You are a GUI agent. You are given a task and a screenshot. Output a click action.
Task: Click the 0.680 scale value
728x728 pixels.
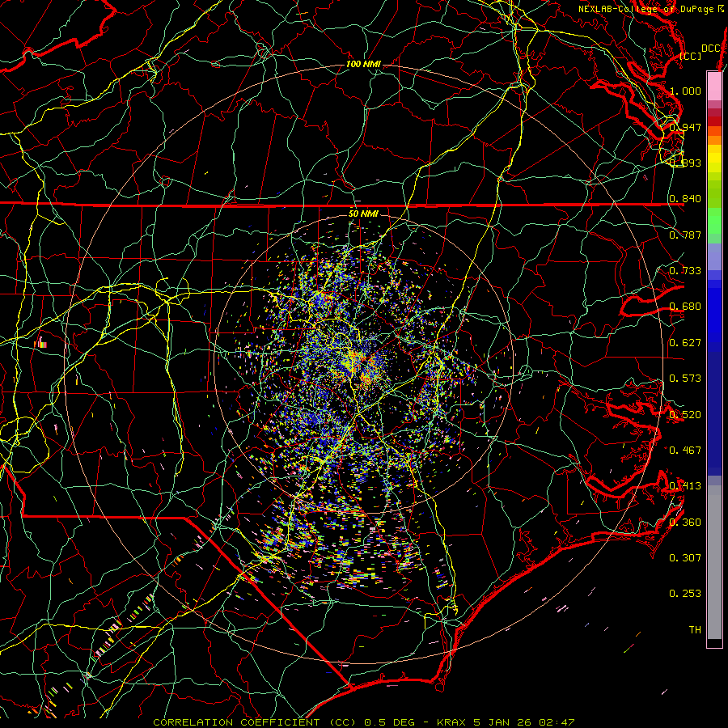coord(685,307)
